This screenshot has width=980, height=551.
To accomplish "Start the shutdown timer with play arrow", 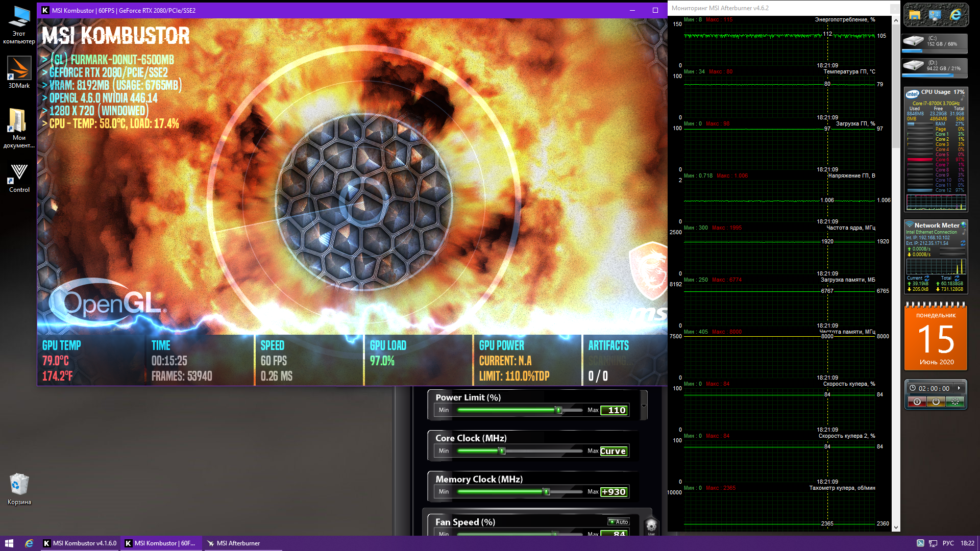I will pos(959,388).
